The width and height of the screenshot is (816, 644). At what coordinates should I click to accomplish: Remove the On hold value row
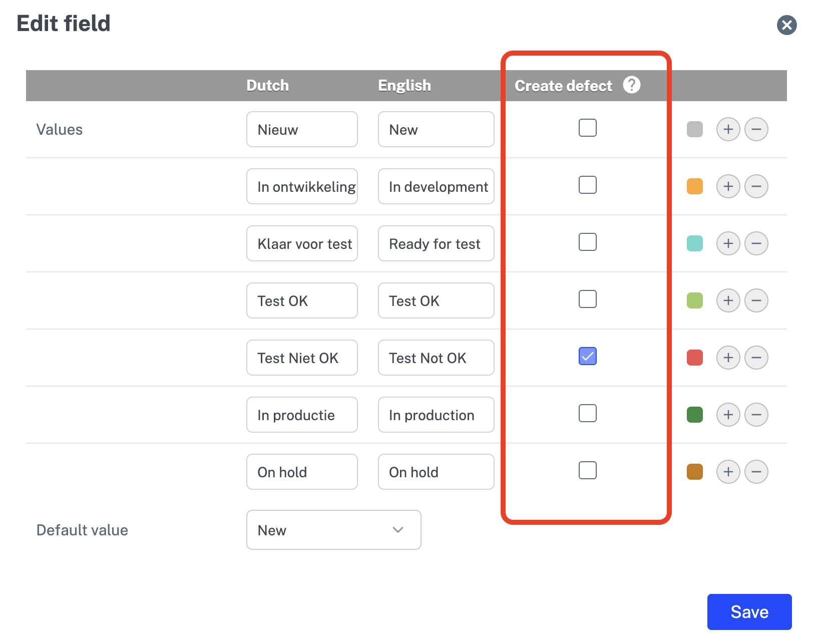click(756, 472)
